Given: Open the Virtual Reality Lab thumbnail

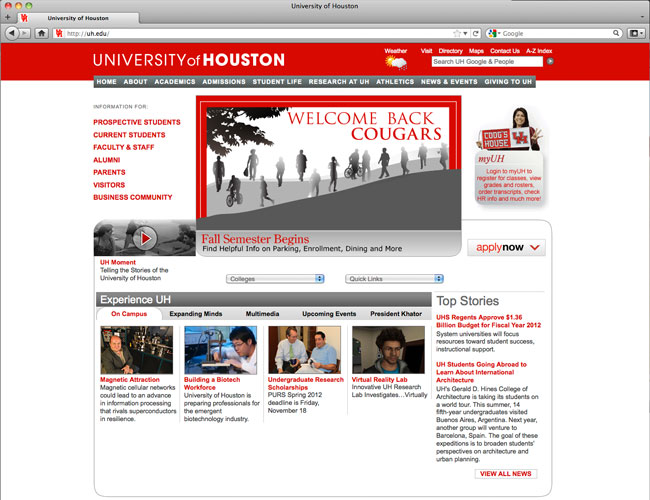Looking at the screenshot, I should [x=388, y=350].
